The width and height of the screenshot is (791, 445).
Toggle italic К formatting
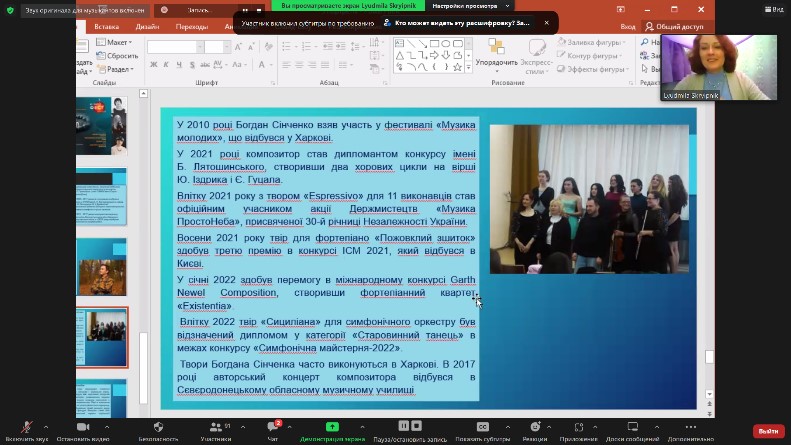166,65
